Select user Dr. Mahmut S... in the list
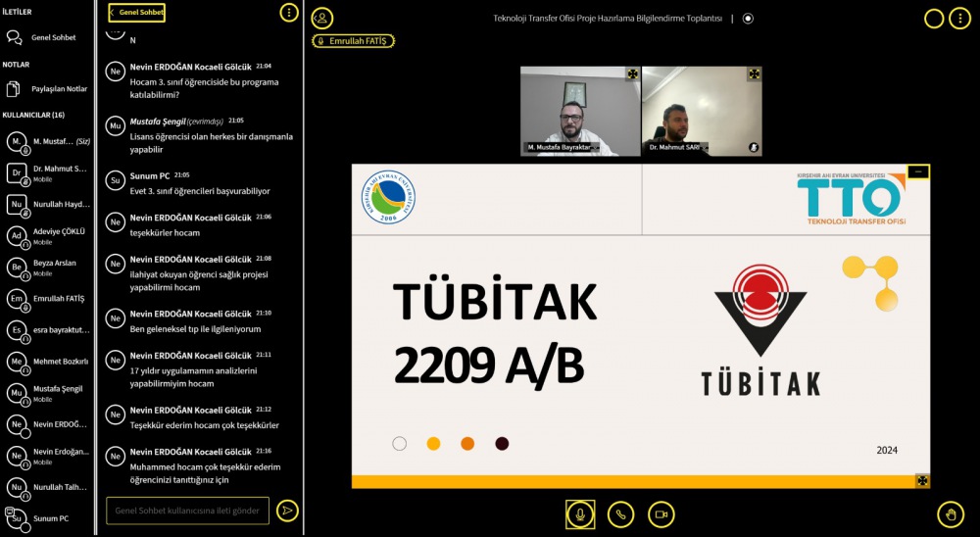This screenshot has width=980, height=537. pyautogui.click(x=48, y=173)
